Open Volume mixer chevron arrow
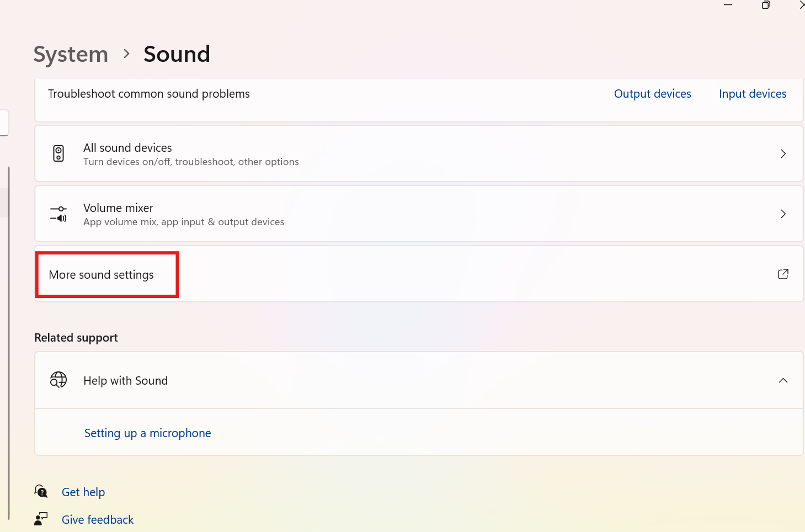The image size is (805, 532). [783, 214]
